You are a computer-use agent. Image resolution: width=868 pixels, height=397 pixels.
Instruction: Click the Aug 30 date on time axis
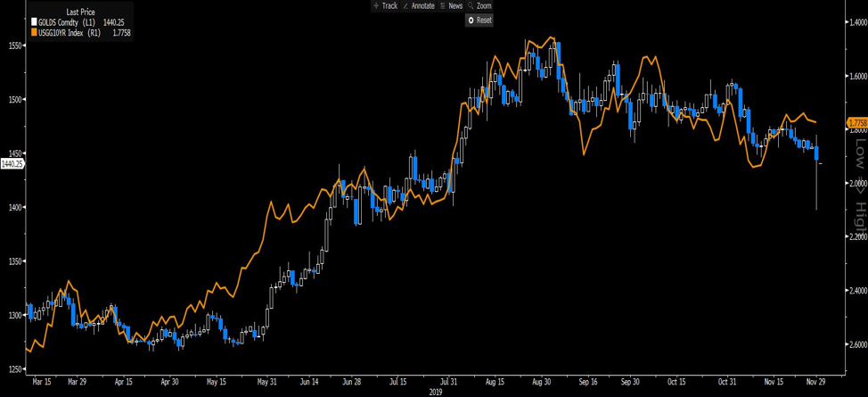540,380
